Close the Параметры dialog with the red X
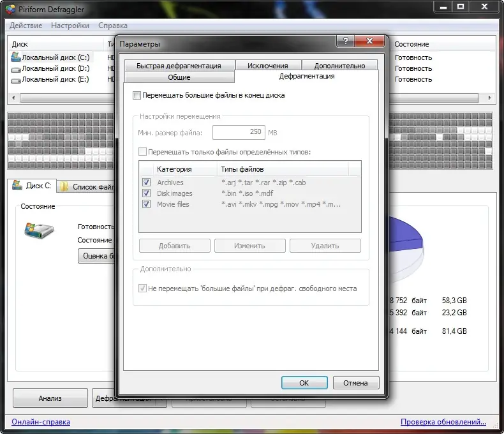 point(369,41)
